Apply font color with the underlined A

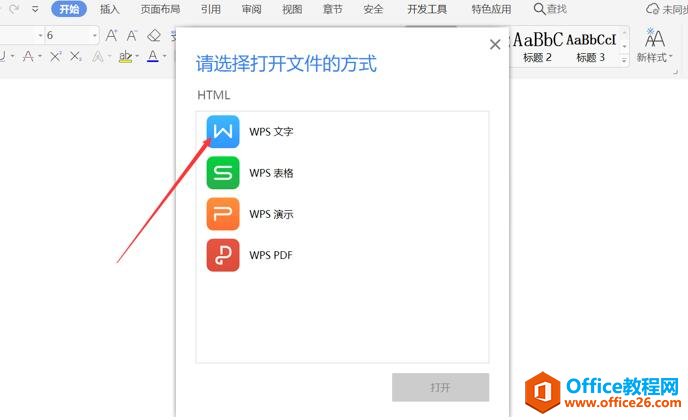(x=153, y=56)
